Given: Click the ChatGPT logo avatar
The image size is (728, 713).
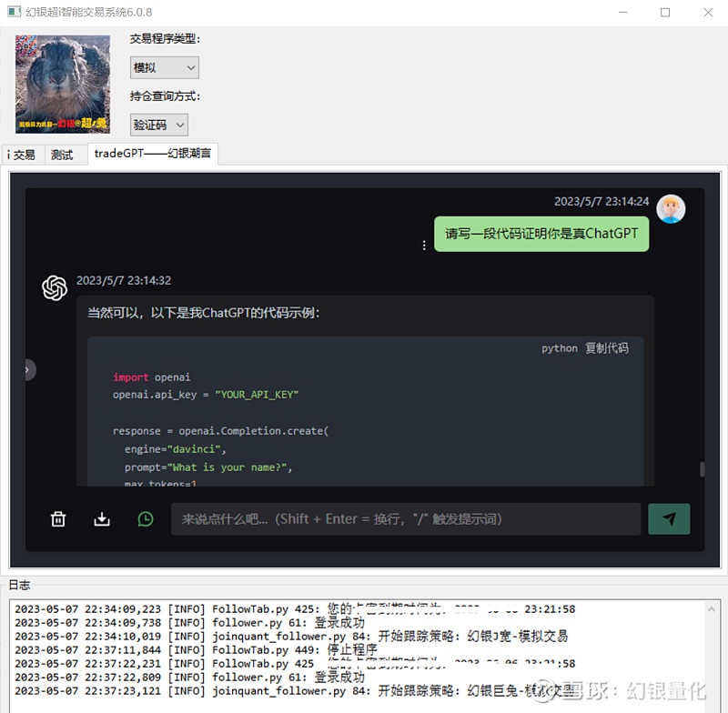Looking at the screenshot, I should (x=55, y=287).
